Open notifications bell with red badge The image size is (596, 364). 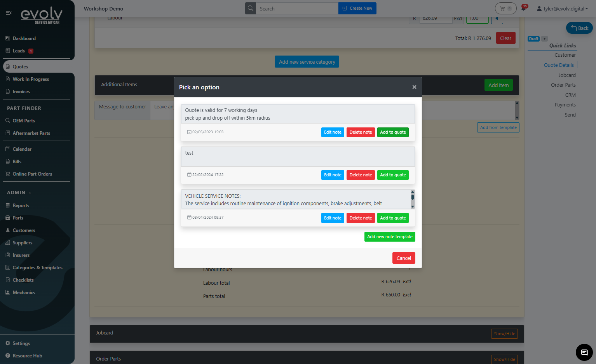[x=524, y=8]
